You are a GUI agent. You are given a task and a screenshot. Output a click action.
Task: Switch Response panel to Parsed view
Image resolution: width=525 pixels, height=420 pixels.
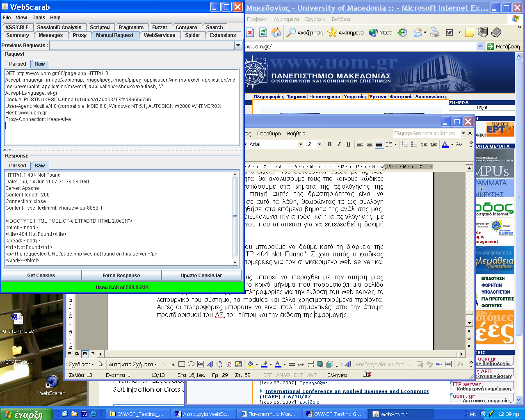pyautogui.click(x=18, y=166)
